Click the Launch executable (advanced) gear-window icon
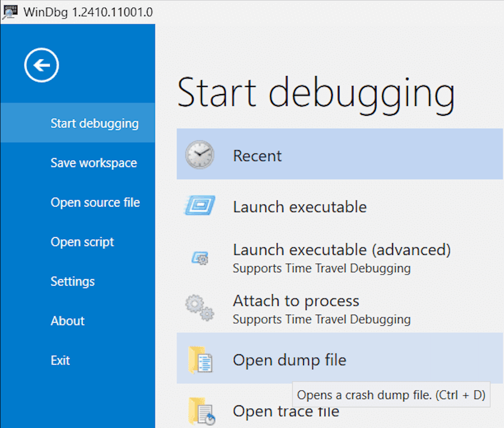Screen dimensions: 504x428 (200, 258)
